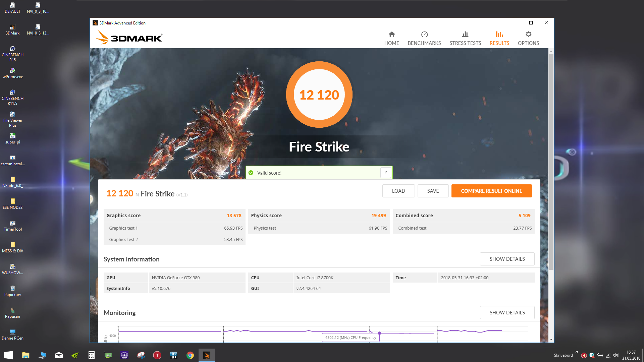Click the valid score help question mark
The height and width of the screenshot is (362, 644).
[386, 173]
